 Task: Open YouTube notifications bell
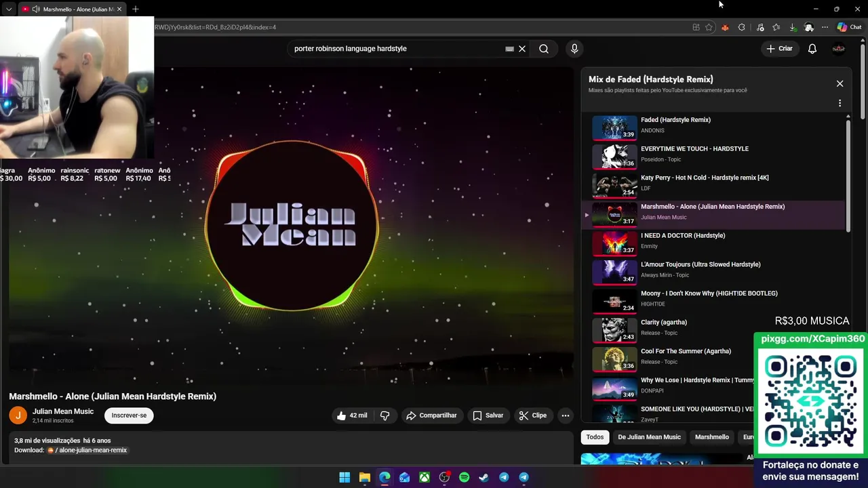(812, 49)
